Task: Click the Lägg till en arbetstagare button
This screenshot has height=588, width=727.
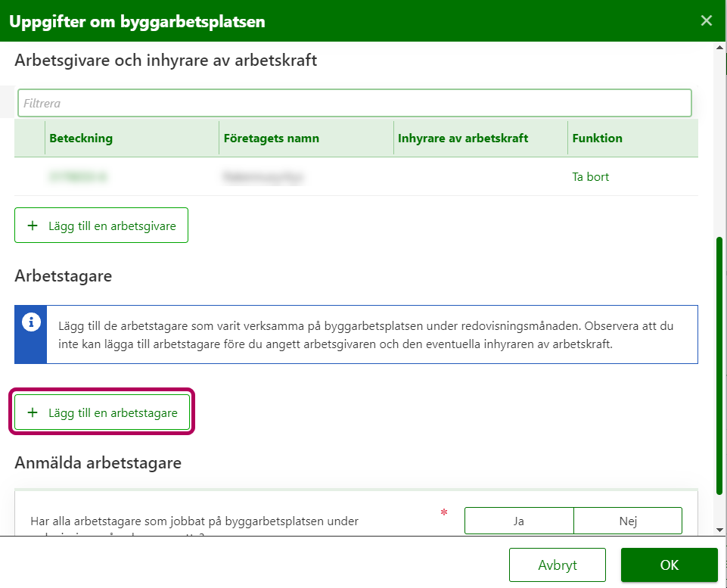Action: click(102, 412)
